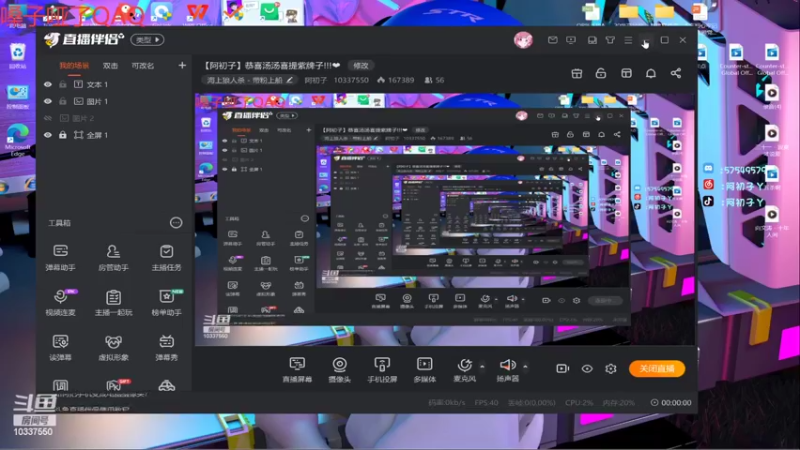Click the share icon above preview
The image size is (800, 450).
(x=676, y=73)
